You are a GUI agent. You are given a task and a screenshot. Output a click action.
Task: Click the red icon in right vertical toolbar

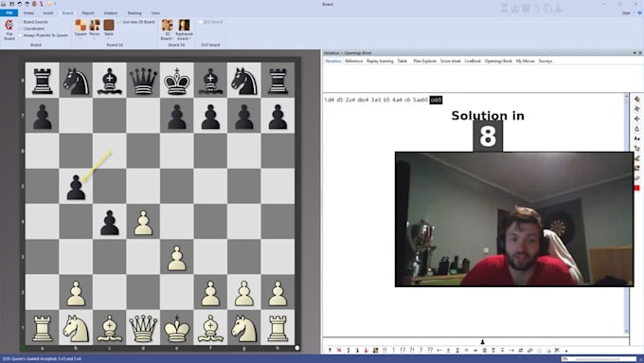637,188
